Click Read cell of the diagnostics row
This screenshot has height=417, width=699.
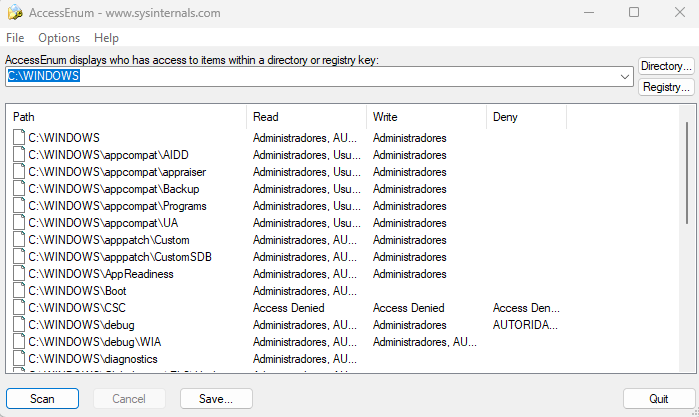click(x=305, y=359)
